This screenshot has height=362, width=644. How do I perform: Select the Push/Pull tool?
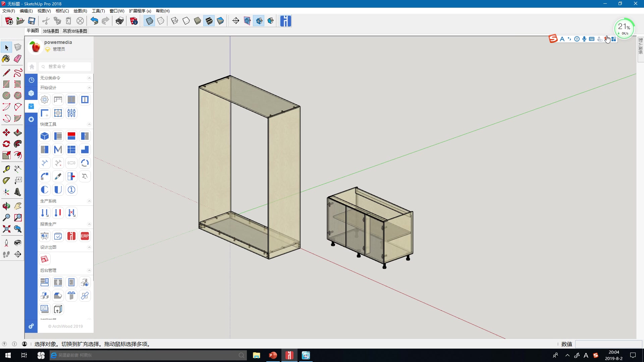pos(18,133)
